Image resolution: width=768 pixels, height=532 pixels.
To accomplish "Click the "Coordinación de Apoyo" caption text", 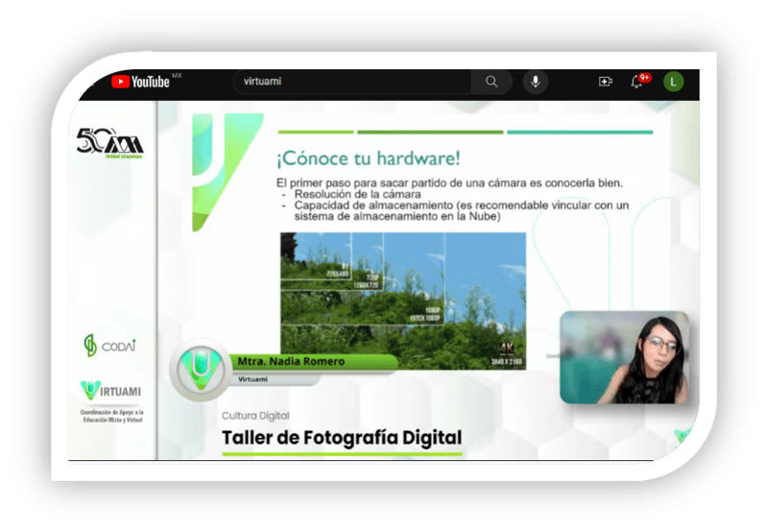I will [111, 415].
